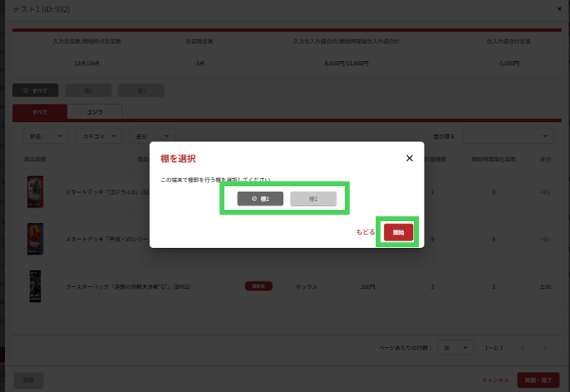Open the rows-per-page dropdown showing 30
Screen dimensions: 570x392
(x=455, y=347)
